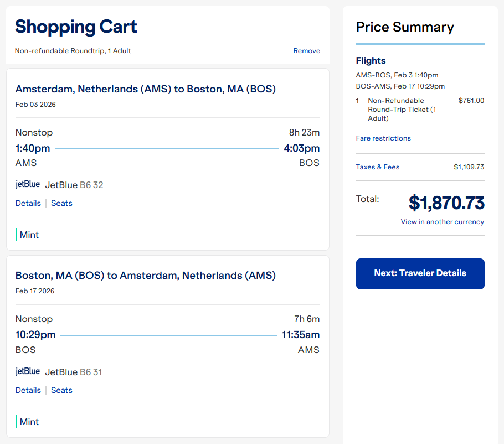
Task: Click the Mint fare label on the Boston to Amsterdam flight
Action: (29, 422)
